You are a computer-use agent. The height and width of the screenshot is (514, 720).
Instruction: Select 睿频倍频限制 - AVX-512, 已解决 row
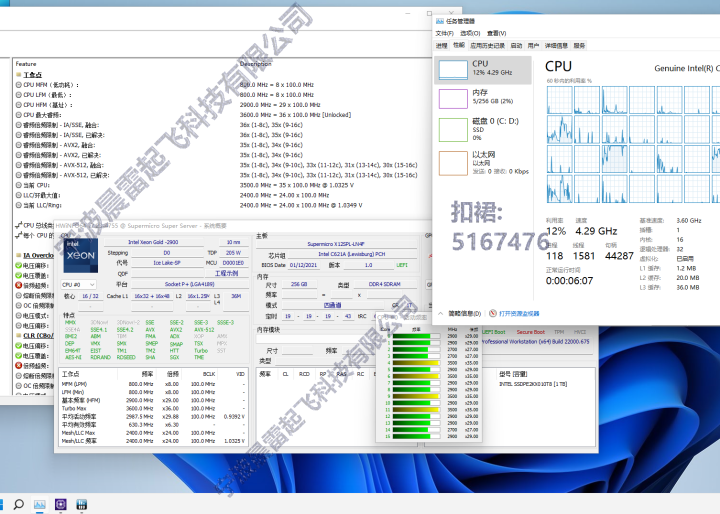tap(220, 175)
